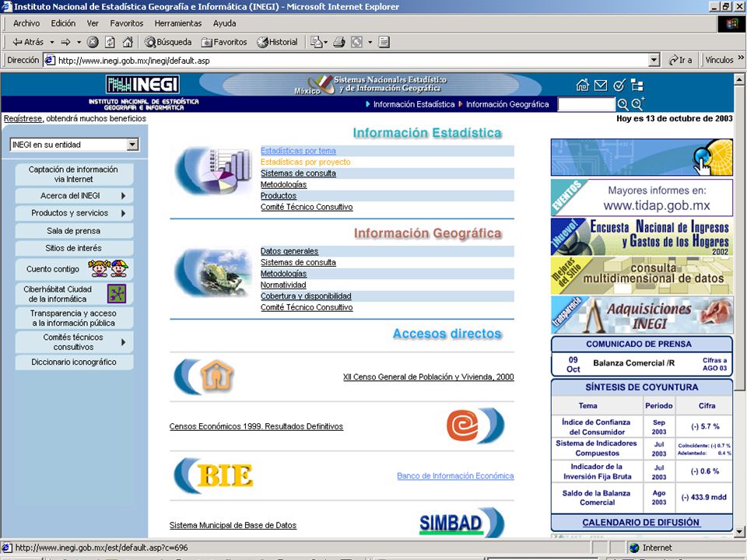The height and width of the screenshot is (560, 747).
Task: Click the site map icon in header
Action: [x=637, y=86]
